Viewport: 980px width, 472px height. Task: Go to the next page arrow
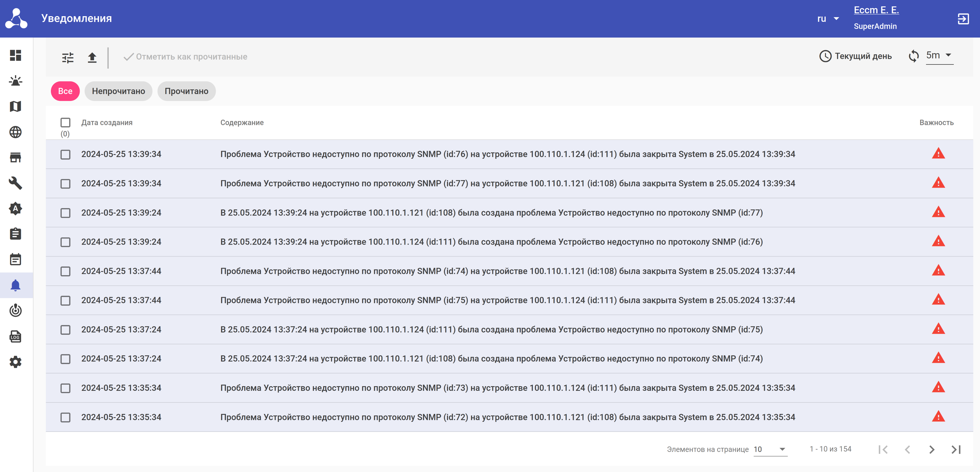point(931,450)
